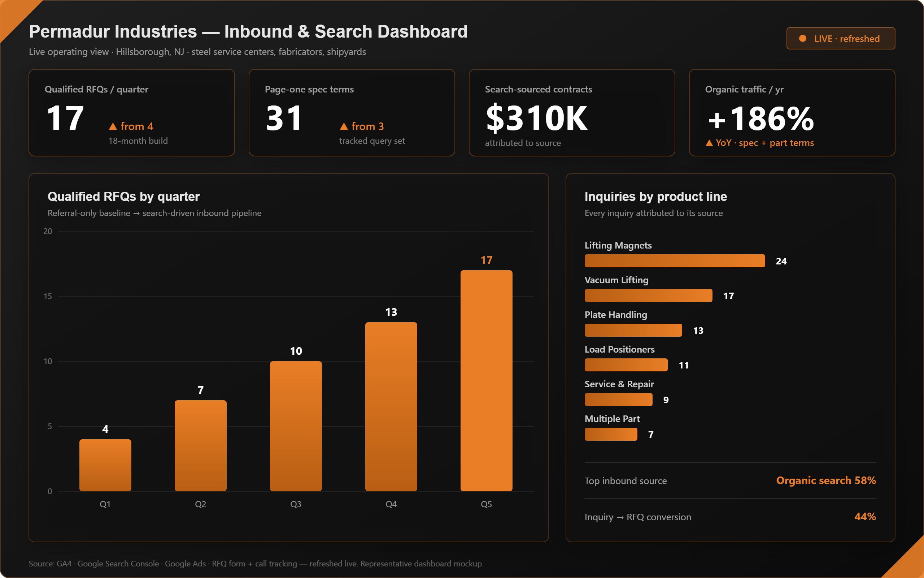This screenshot has height=578, width=924.
Task: Click the orange live indicator dot
Action: (803, 39)
